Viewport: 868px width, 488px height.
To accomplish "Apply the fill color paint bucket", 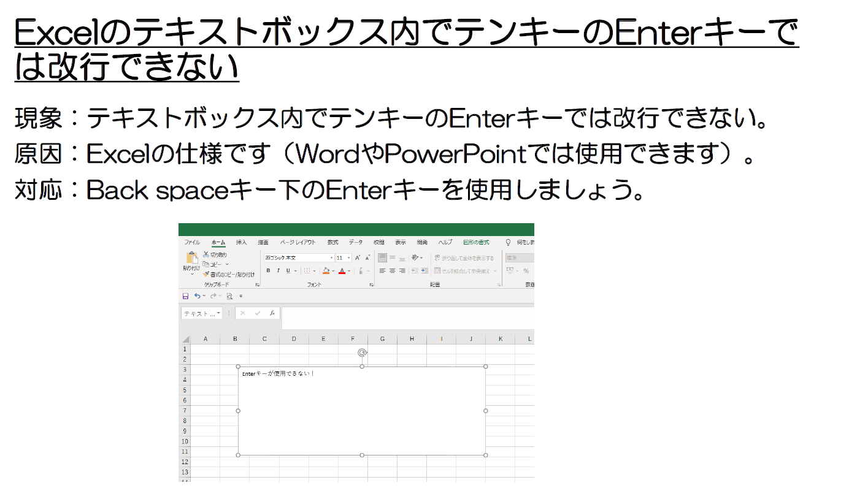I will point(326,270).
